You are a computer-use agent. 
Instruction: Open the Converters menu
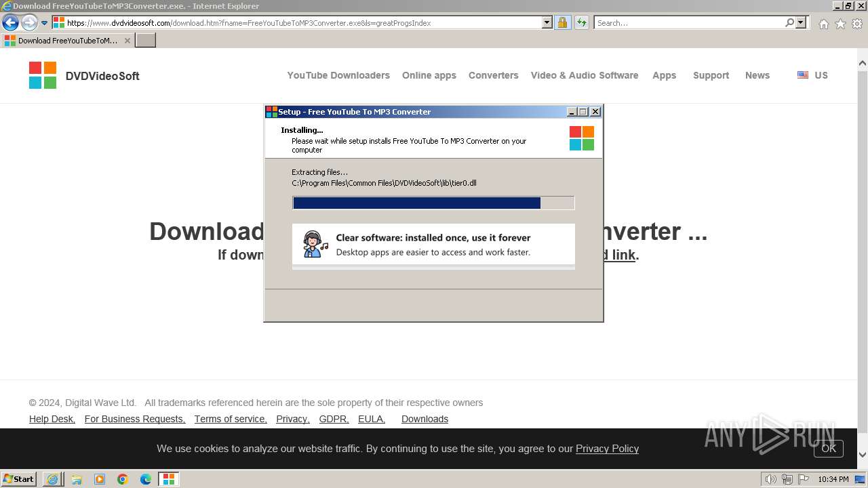pyautogui.click(x=494, y=75)
